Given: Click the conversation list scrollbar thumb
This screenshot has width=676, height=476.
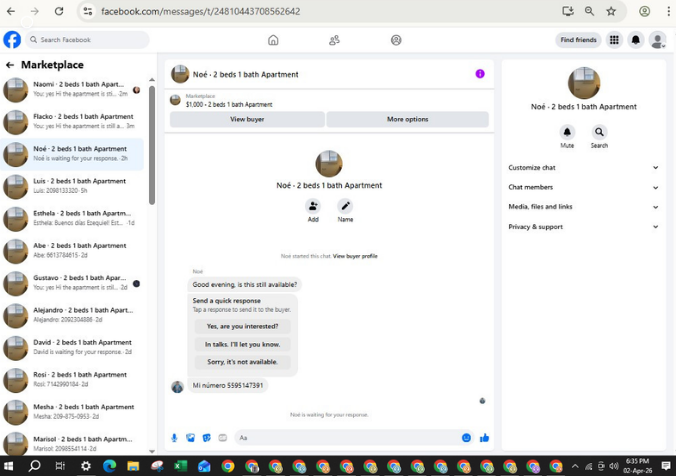Looking at the screenshot, I should [x=152, y=145].
